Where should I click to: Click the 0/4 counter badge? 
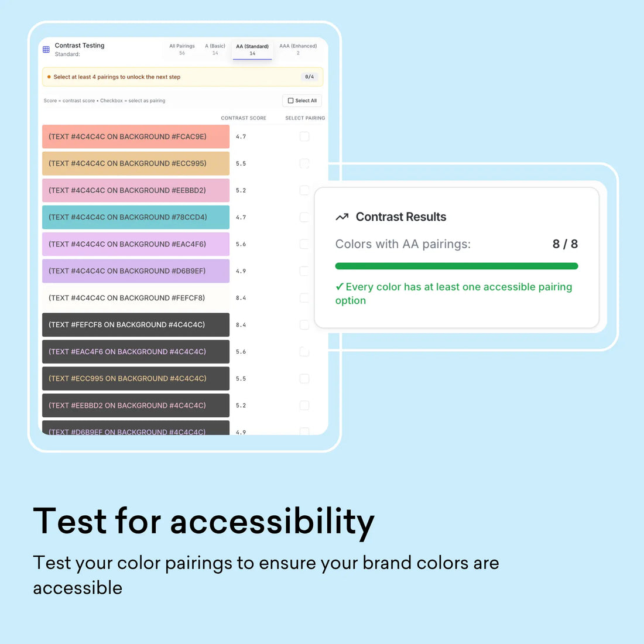point(309,77)
